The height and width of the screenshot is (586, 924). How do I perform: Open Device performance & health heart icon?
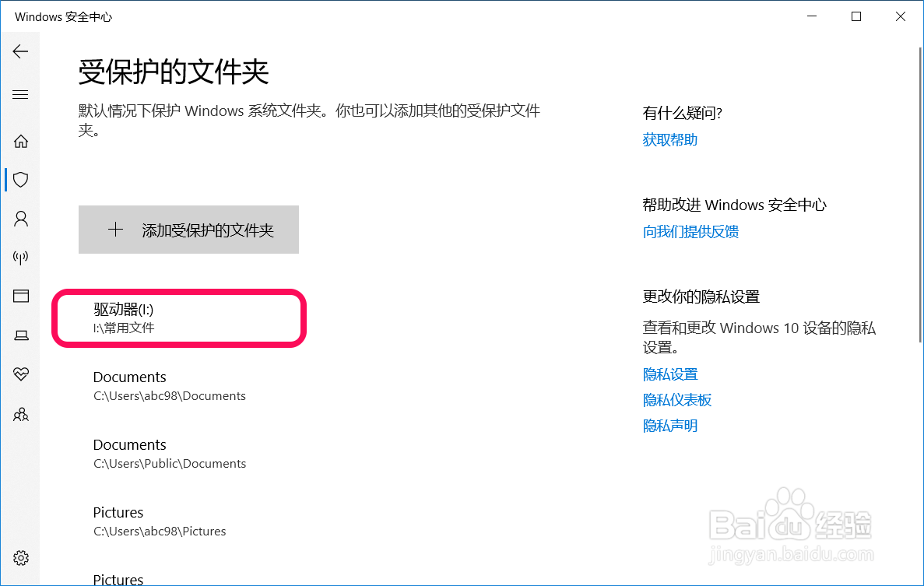20,374
